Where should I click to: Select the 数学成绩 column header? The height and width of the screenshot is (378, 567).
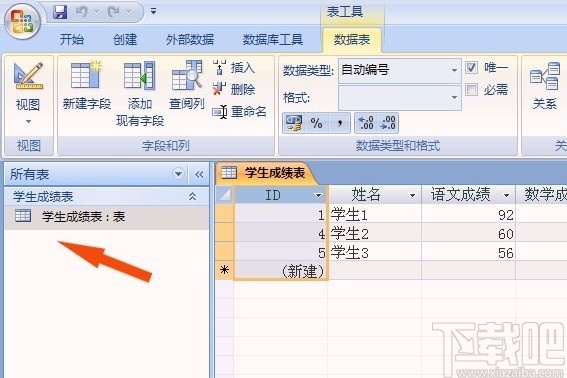[542, 195]
